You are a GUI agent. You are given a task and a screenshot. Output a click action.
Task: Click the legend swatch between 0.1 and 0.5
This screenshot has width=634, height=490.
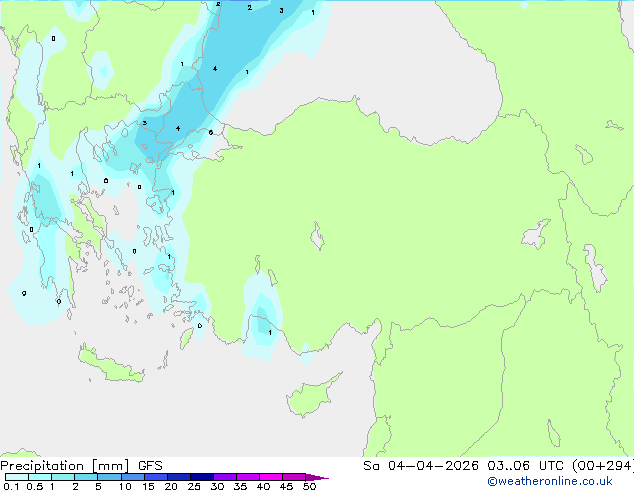(x=17, y=477)
